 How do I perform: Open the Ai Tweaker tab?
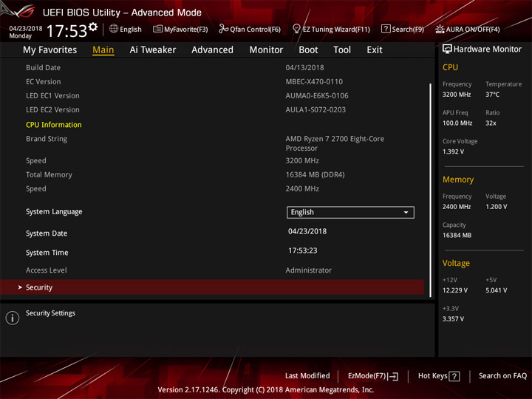(153, 50)
